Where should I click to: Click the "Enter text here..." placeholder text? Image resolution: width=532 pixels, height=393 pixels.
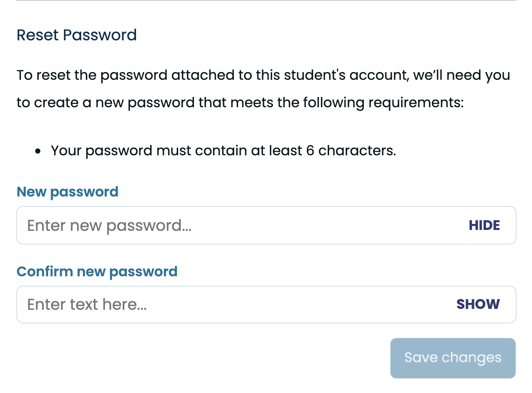pos(87,304)
